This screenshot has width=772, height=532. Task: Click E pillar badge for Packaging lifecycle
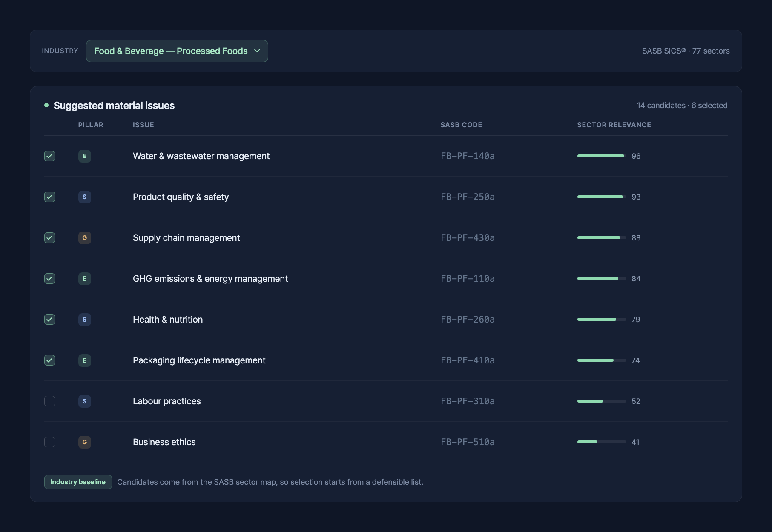click(x=84, y=360)
